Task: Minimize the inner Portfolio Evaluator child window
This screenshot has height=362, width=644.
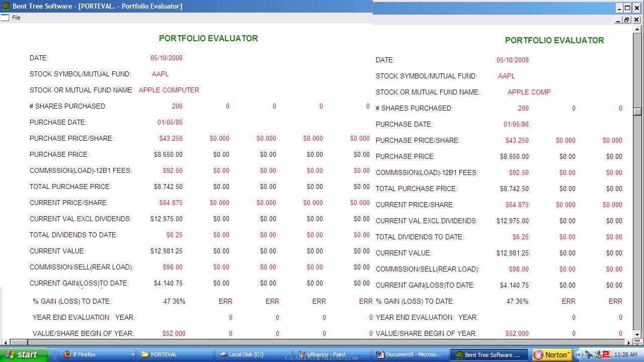Action: pyautogui.click(x=618, y=20)
